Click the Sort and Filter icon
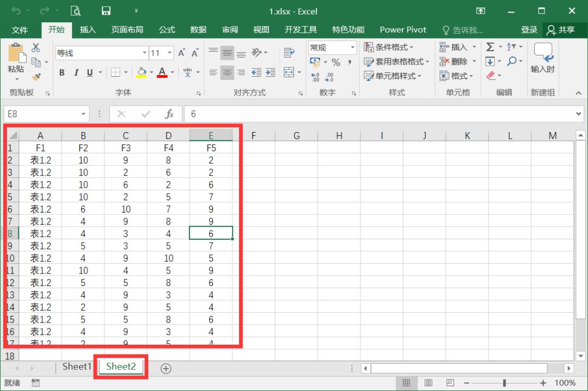 coord(511,47)
